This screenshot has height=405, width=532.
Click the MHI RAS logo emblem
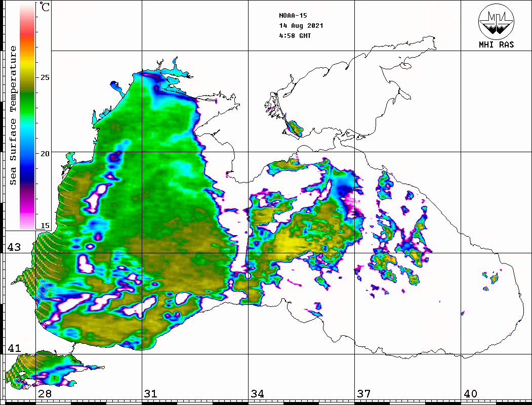coord(497,21)
